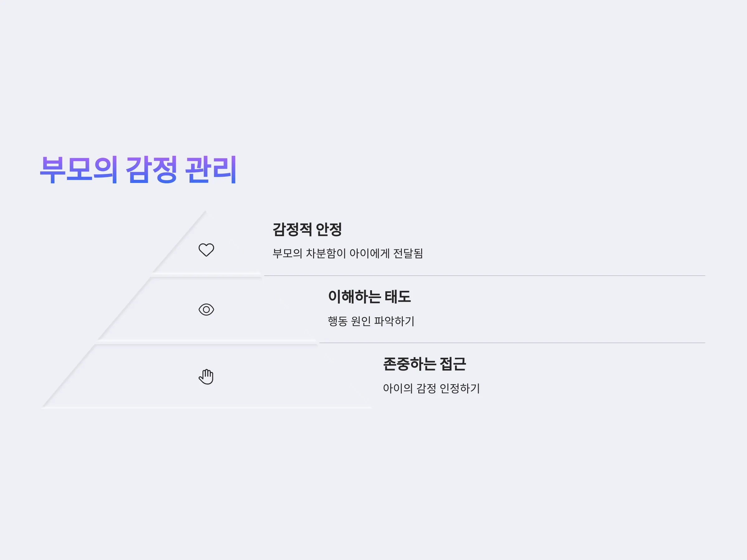Click the raised hand icon in the bottom tier
This screenshot has height=560, width=747.
click(206, 377)
